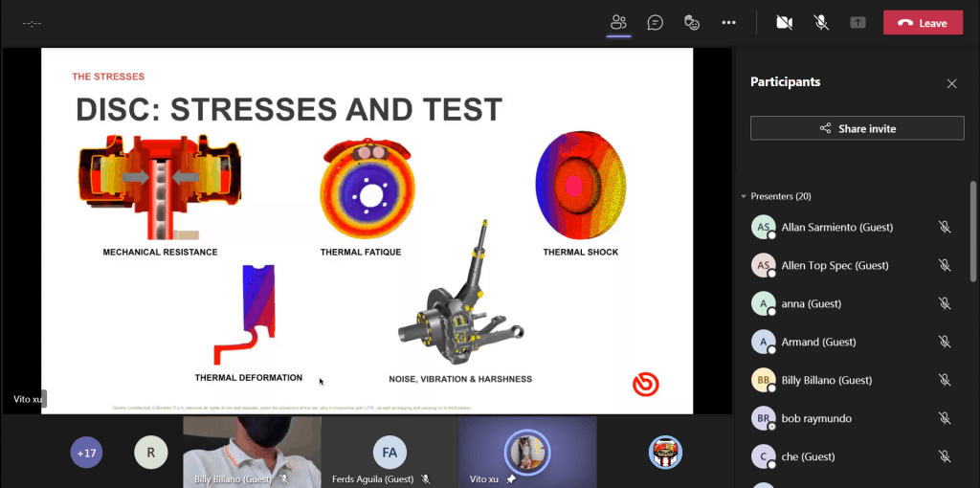Select Allen Top Spec (Guest) participant entry

(834, 265)
